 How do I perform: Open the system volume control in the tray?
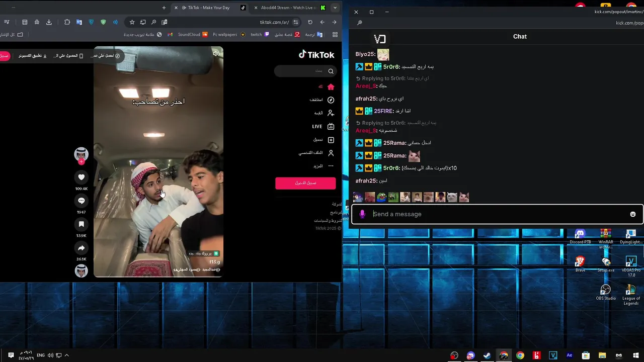(50, 355)
